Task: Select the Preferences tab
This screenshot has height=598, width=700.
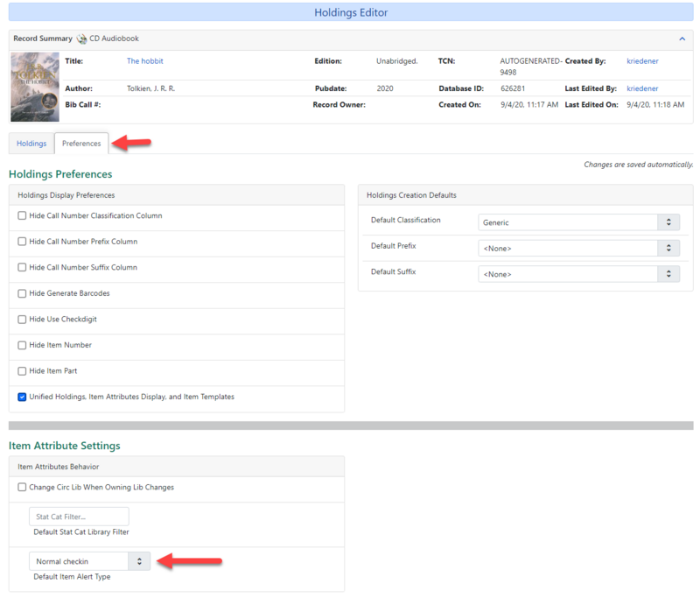Action: tap(81, 144)
